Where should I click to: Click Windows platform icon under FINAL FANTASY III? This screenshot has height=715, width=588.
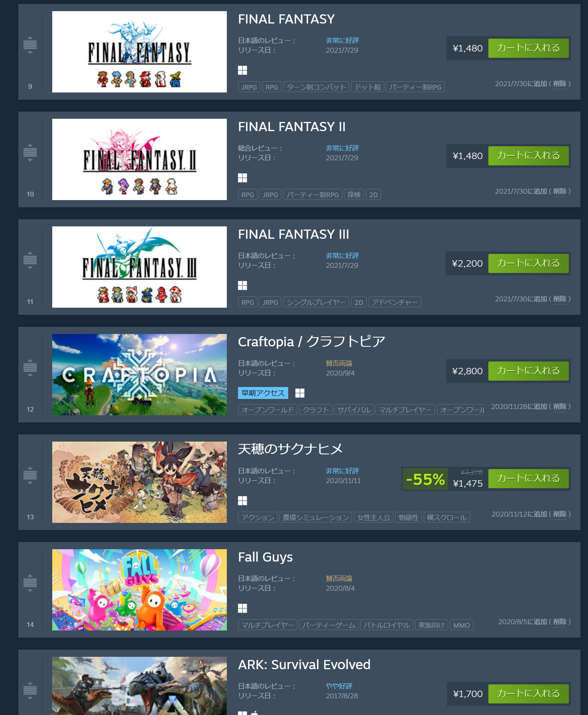click(x=242, y=285)
